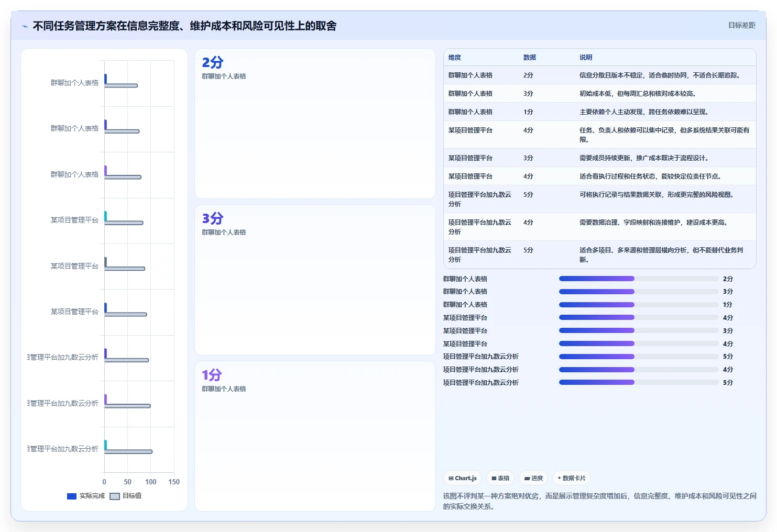
Task: Click the progress bar for 某项目管理平台 3分
Action: (x=639, y=331)
